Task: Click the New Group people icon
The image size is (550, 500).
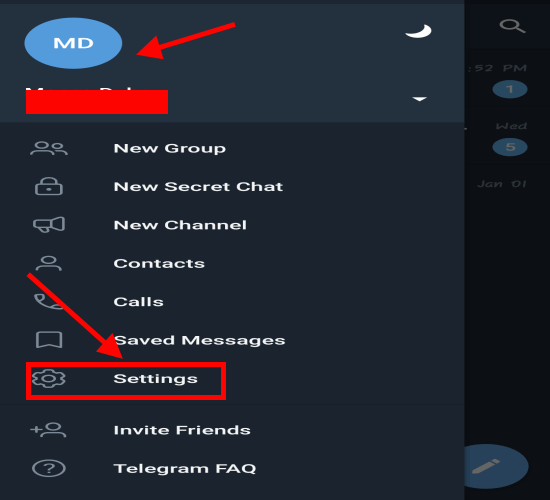Action: coord(49,148)
